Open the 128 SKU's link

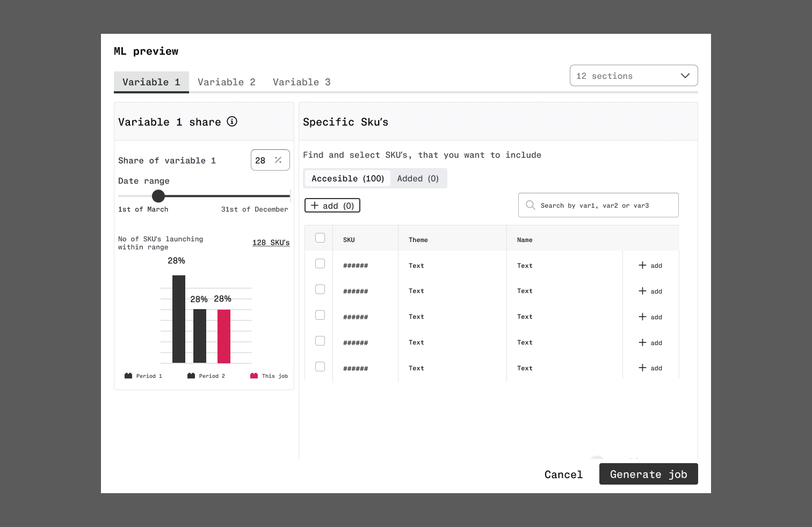click(x=271, y=243)
